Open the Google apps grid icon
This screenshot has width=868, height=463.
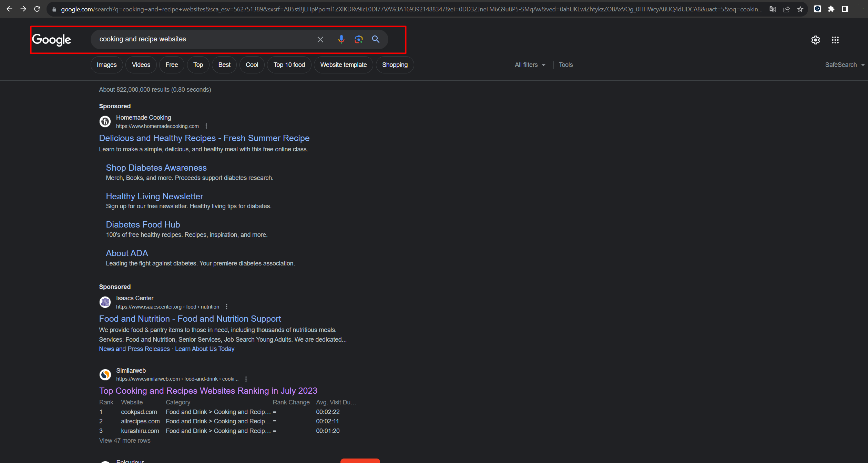[835, 40]
